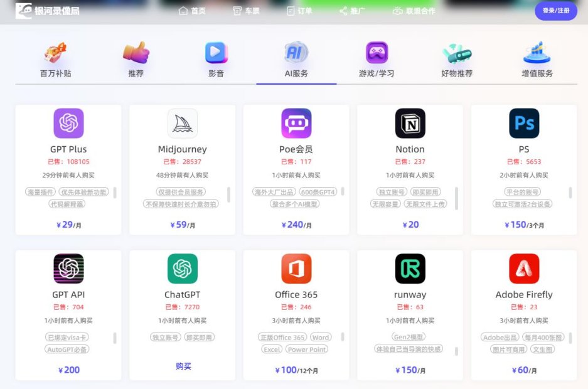Viewport: 588px width, 389px height.
Task: Click Adobe Firefly price ¥60/月
Action: [524, 370]
